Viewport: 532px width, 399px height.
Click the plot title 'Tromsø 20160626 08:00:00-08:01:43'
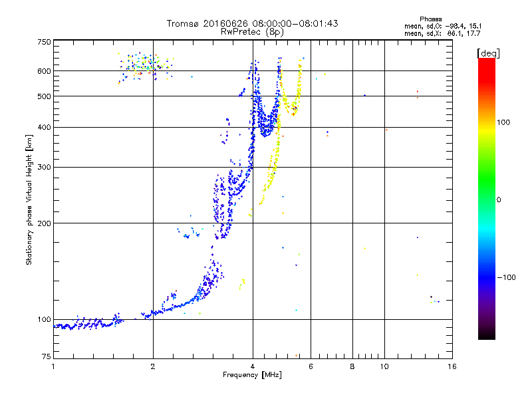[252, 23]
